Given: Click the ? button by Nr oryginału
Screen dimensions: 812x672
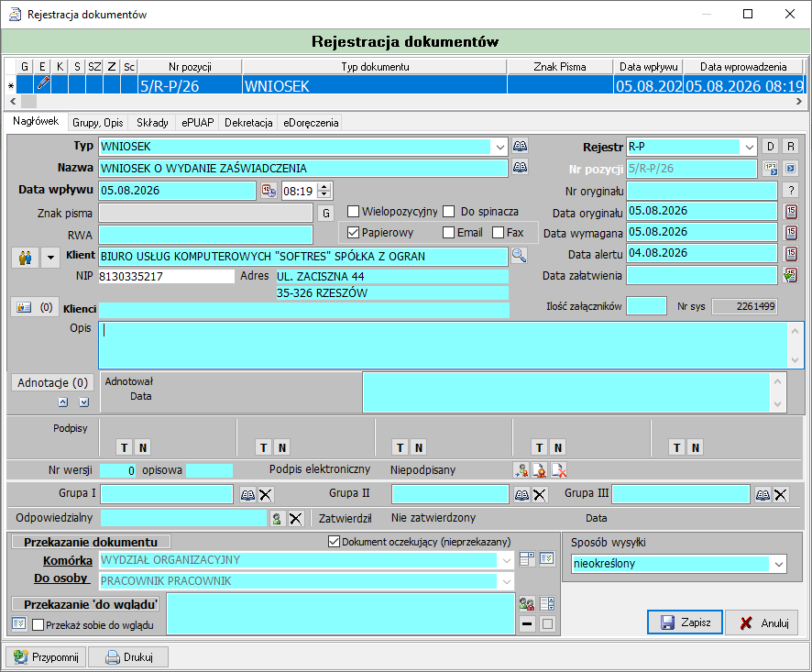Looking at the screenshot, I should click(x=790, y=190).
